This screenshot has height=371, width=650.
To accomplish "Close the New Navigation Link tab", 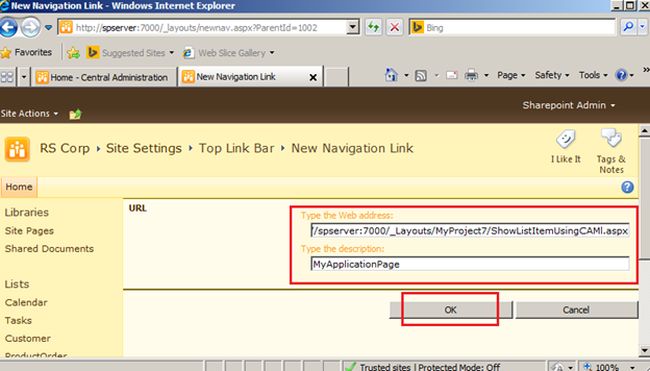I will (313, 77).
